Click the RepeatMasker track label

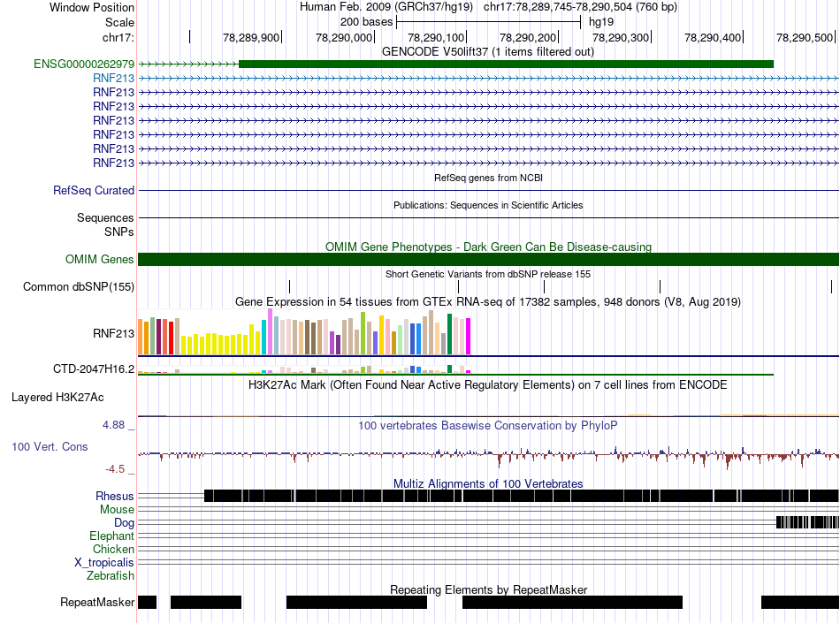tap(97, 603)
